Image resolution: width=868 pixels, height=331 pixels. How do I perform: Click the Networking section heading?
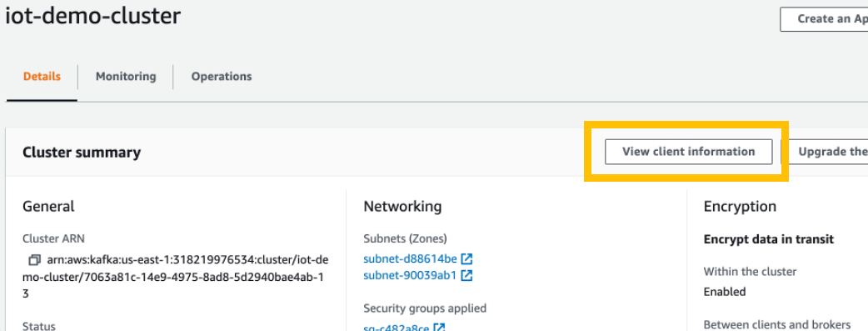(x=402, y=207)
